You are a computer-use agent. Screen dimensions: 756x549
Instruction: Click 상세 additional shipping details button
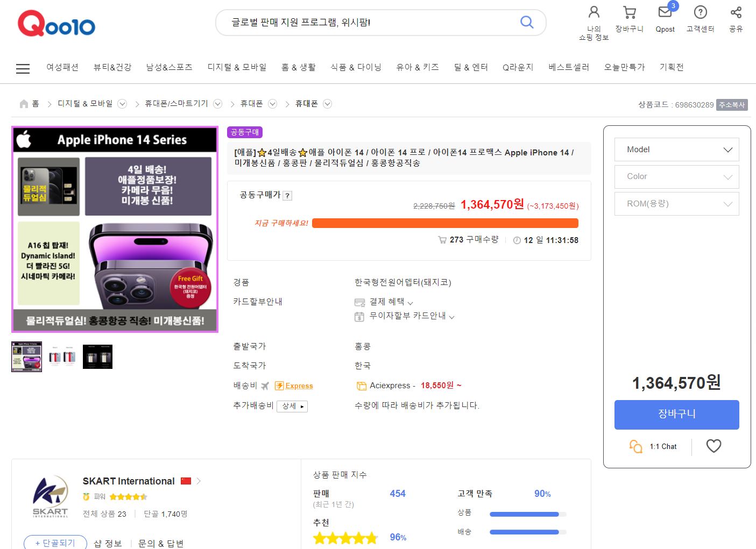pyautogui.click(x=292, y=406)
